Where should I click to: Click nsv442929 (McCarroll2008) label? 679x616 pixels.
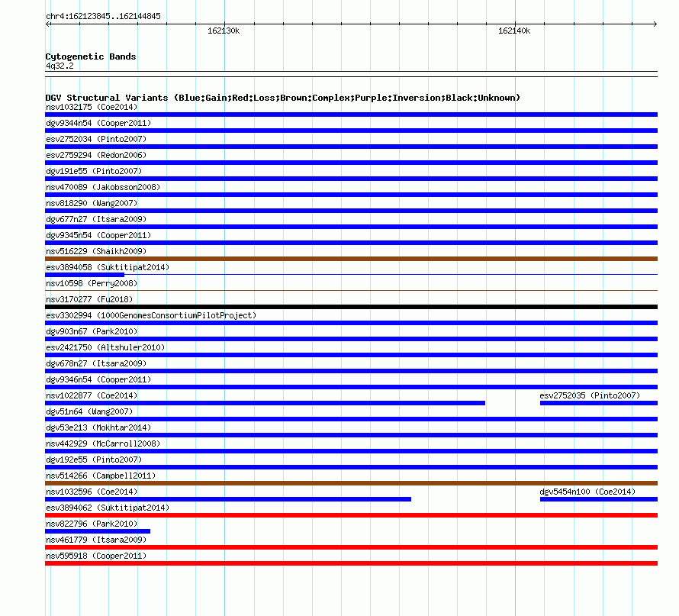click(x=103, y=443)
